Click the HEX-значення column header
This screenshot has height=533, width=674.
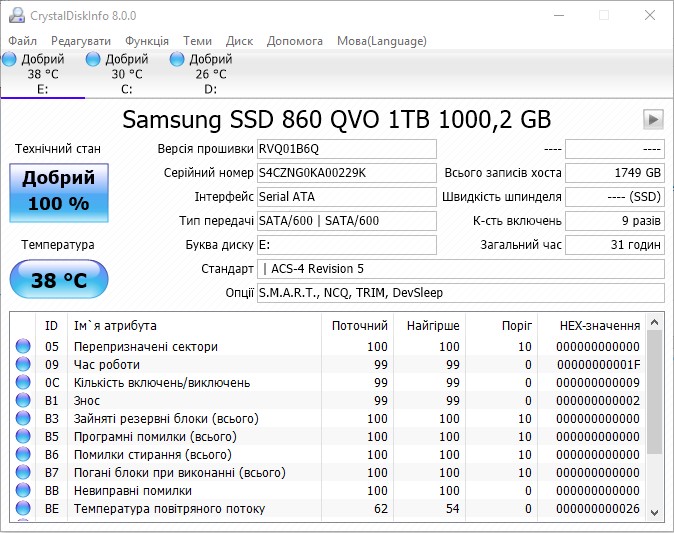591,326
